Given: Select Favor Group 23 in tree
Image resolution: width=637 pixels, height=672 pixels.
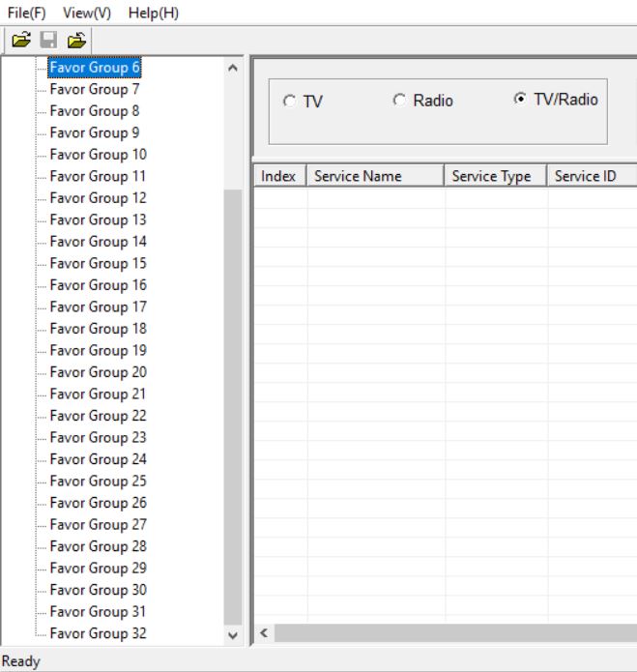Looking at the screenshot, I should (x=98, y=438).
